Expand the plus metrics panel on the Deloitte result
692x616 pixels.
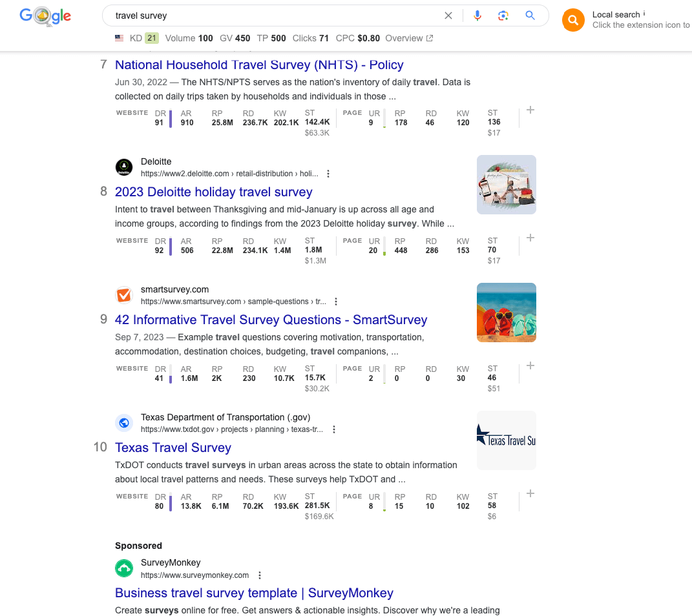(x=530, y=238)
